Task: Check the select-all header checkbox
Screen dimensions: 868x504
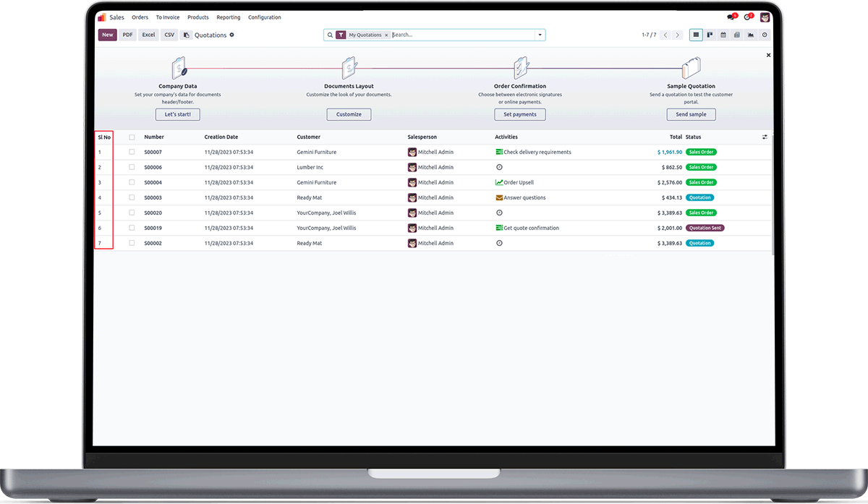Action: coord(132,137)
